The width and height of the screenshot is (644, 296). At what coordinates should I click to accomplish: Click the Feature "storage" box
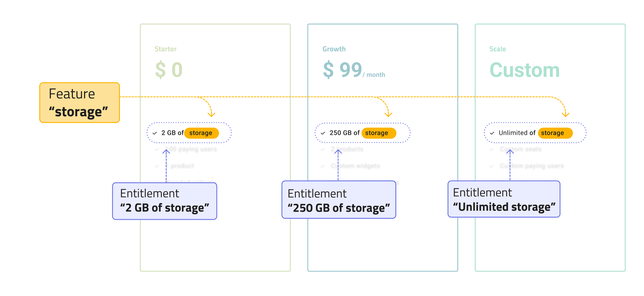click(79, 103)
